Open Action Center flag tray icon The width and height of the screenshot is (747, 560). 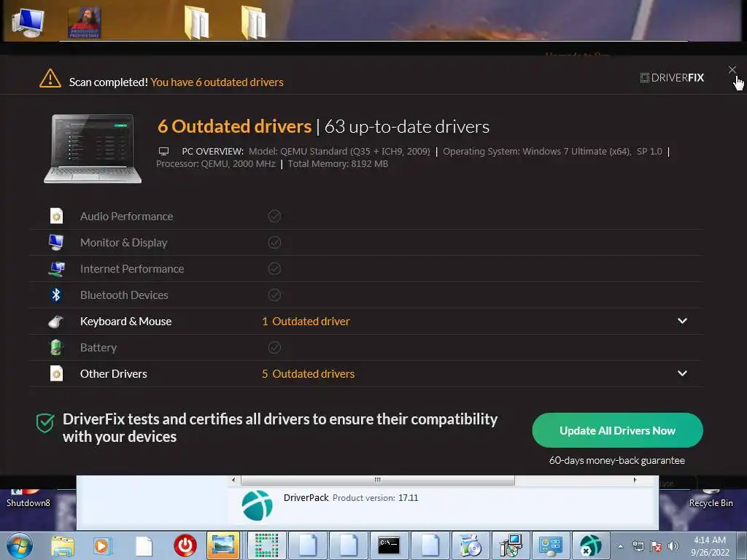click(x=656, y=546)
